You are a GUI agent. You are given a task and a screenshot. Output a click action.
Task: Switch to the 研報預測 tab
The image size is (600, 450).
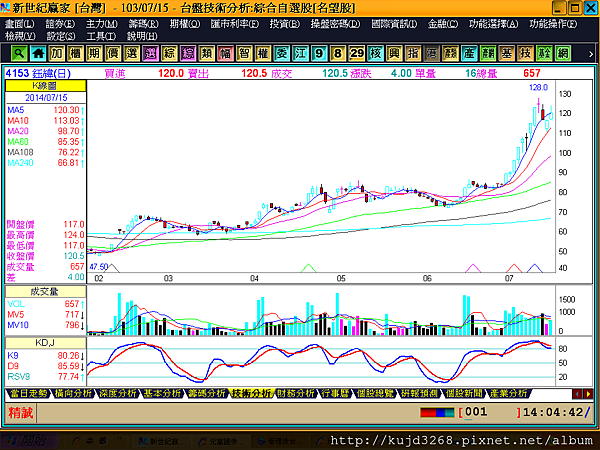419,393
